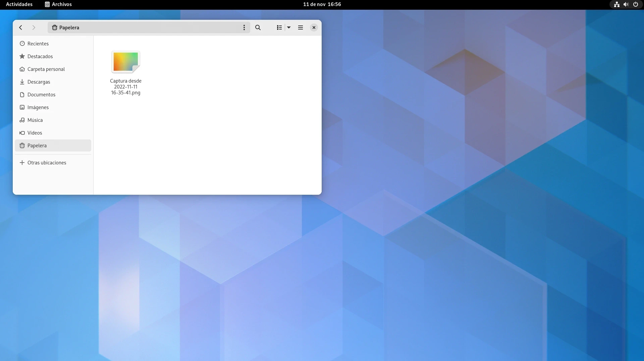Open the hamburger main menu
This screenshot has height=361, width=644.
click(x=301, y=27)
